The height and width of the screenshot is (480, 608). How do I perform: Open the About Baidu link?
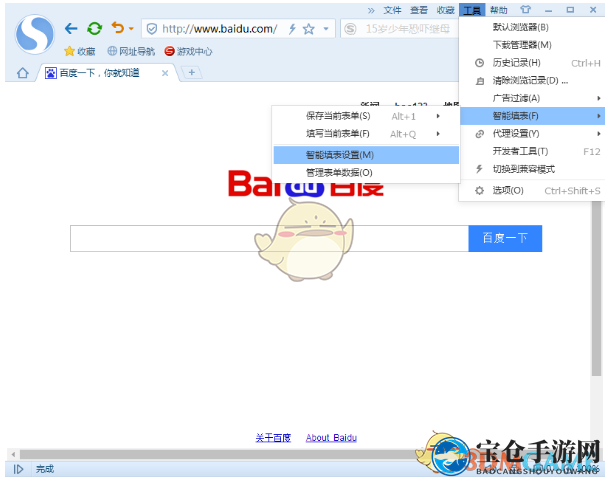point(331,438)
